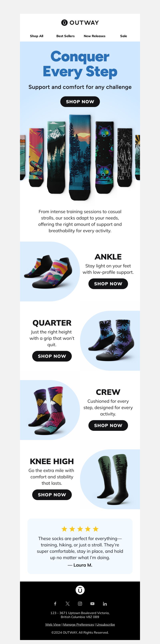The width and height of the screenshot is (160, 644).
Task: Open the Shop All menu item
Action: (x=37, y=36)
